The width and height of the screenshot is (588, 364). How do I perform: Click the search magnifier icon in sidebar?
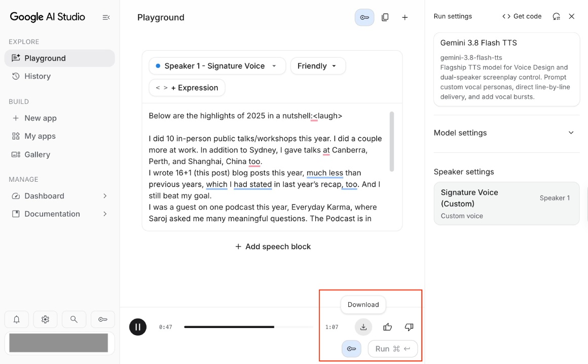pos(74,319)
